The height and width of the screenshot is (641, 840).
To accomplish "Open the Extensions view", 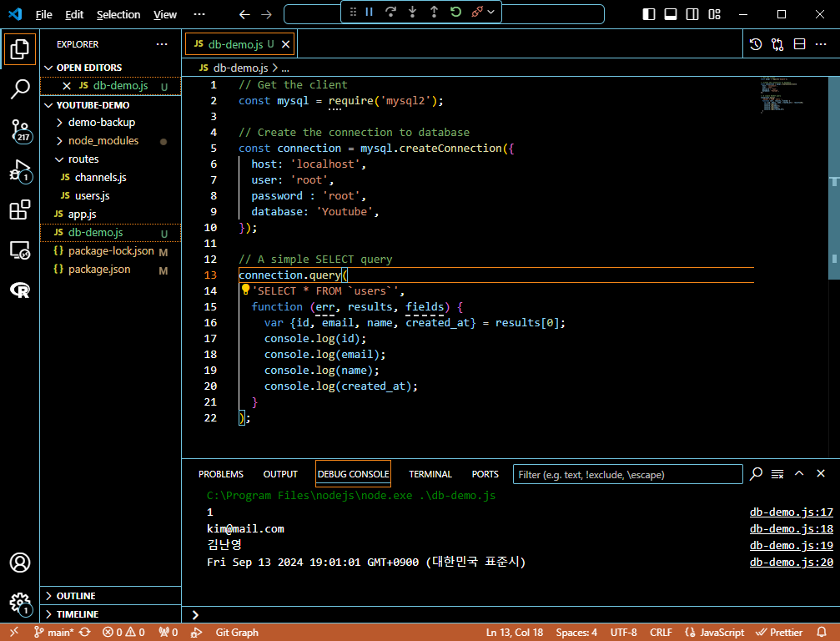I will [20, 209].
